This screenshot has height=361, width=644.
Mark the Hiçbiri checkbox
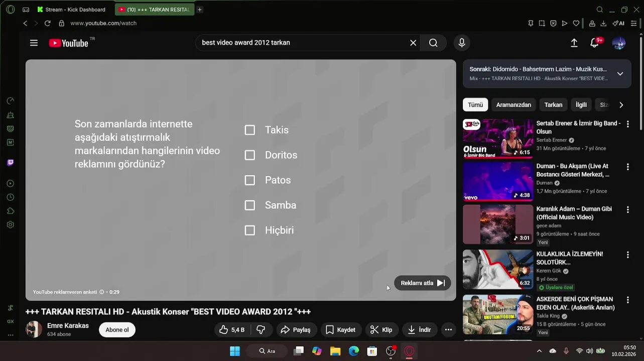pos(249,230)
